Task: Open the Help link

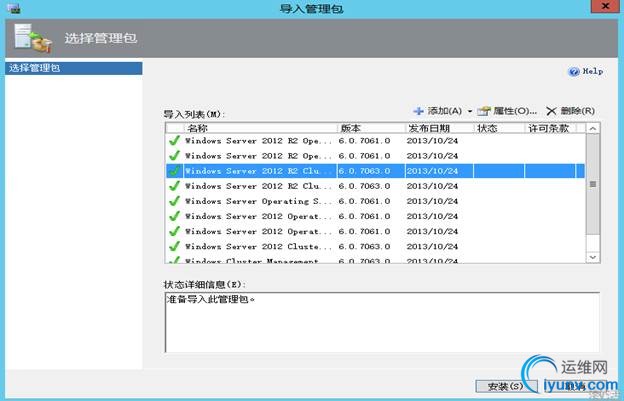Action: click(593, 71)
